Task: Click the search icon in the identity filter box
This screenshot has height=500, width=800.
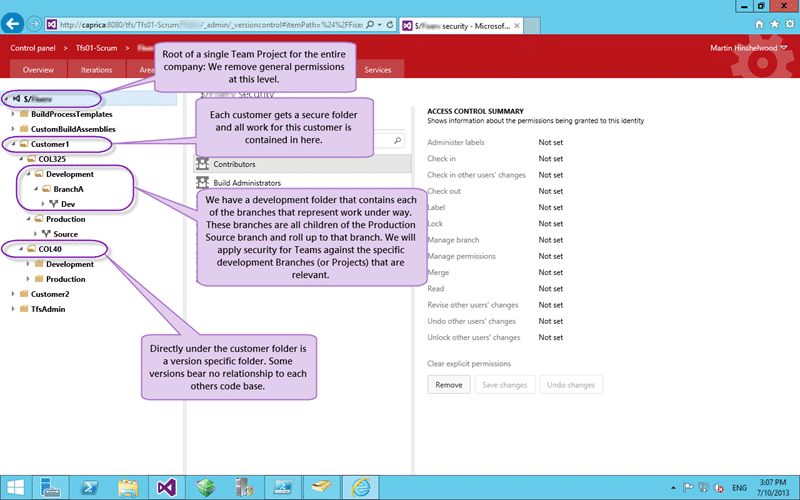Action: click(x=397, y=140)
